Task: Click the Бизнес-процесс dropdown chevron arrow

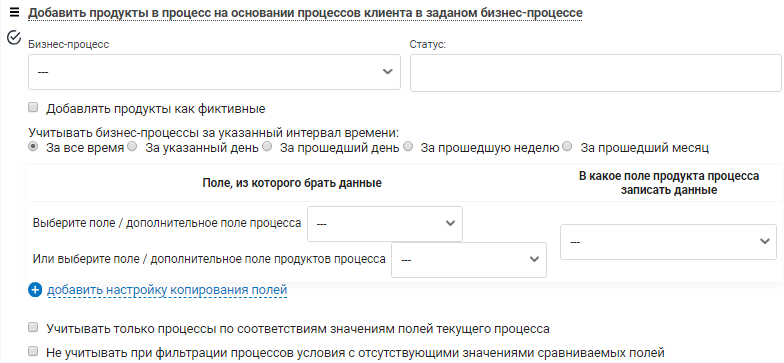Action: click(388, 72)
